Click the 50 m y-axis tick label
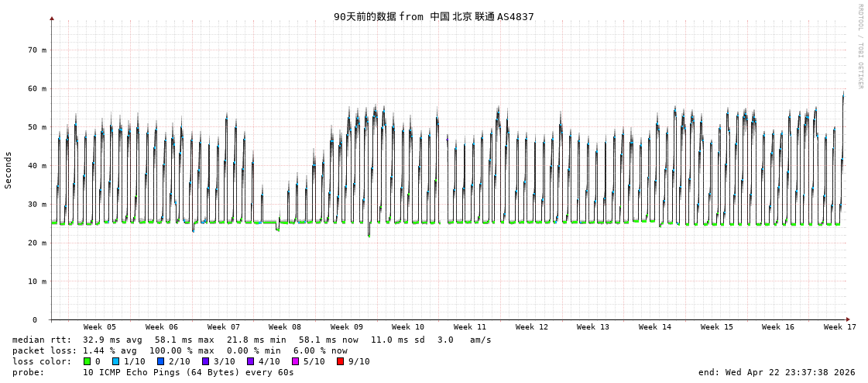Screen dimensions: 868x383 click(x=37, y=127)
